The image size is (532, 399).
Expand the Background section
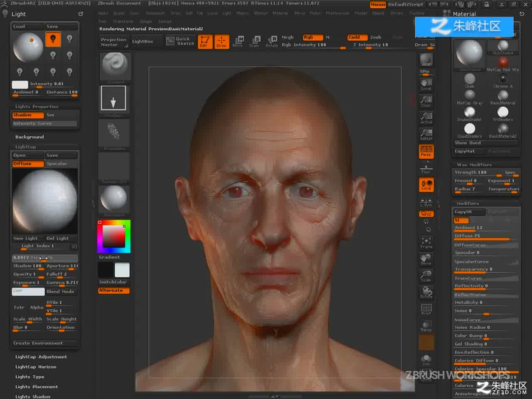click(29, 137)
